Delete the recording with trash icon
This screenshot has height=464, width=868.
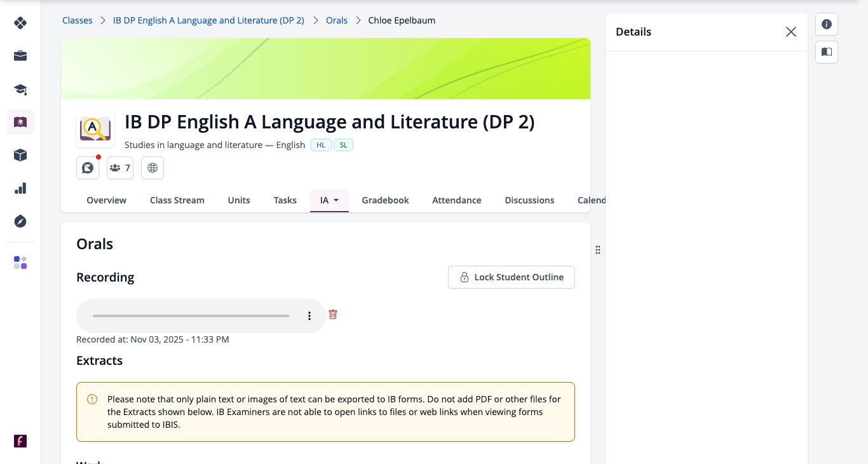pyautogui.click(x=333, y=314)
